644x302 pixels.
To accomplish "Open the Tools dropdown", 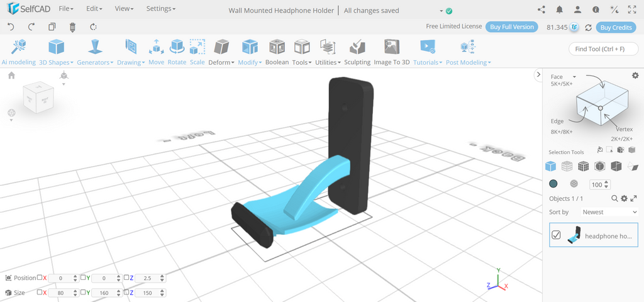I will pyautogui.click(x=302, y=52).
